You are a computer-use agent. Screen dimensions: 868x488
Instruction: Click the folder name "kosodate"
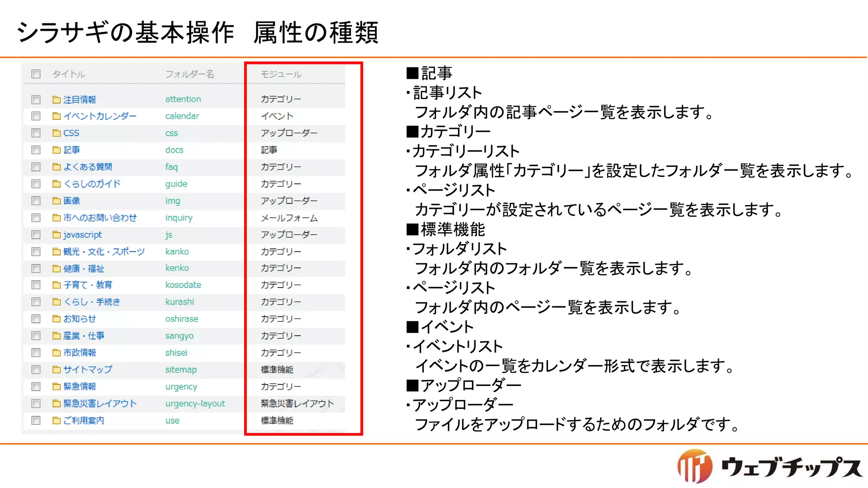tap(183, 285)
